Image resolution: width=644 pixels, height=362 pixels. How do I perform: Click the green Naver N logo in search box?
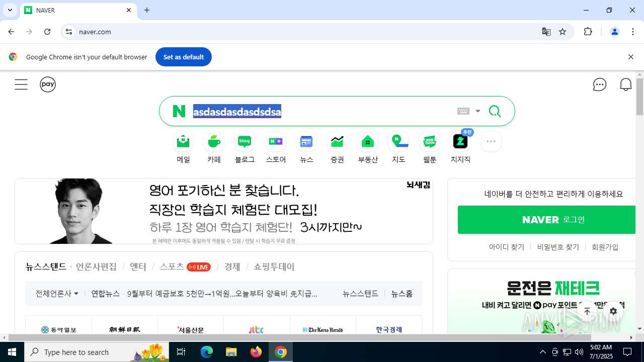[179, 111]
